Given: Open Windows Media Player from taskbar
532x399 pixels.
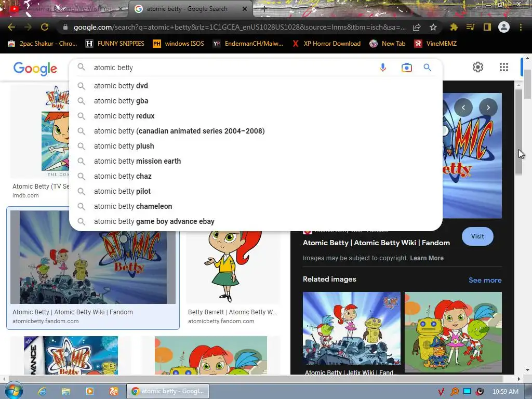Looking at the screenshot, I should click(89, 391).
